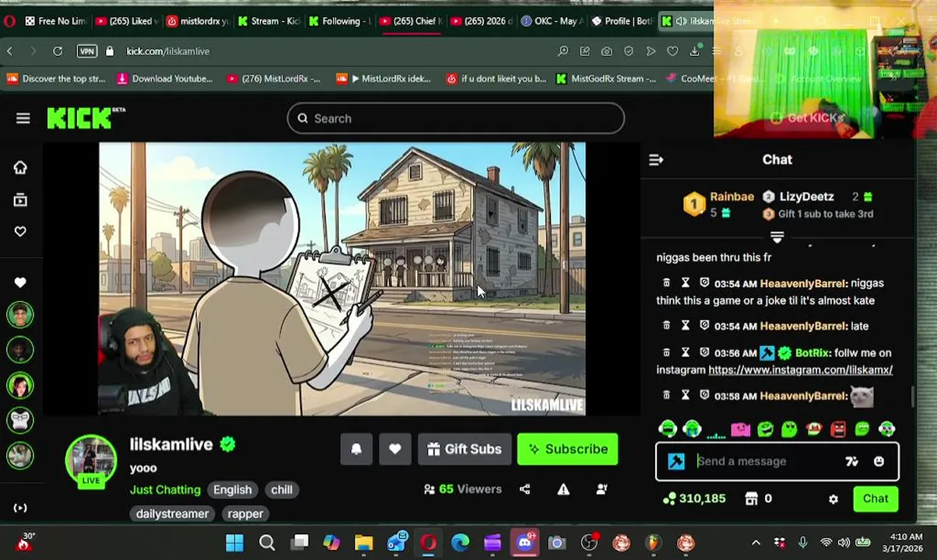Ban user on HeaavenlyBarrel 'late' message

[x=704, y=326]
